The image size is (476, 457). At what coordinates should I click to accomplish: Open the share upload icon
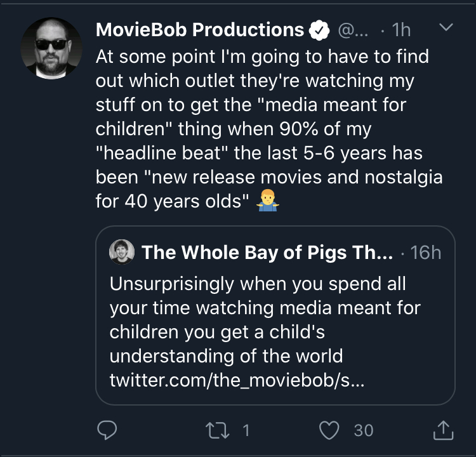[x=443, y=430]
